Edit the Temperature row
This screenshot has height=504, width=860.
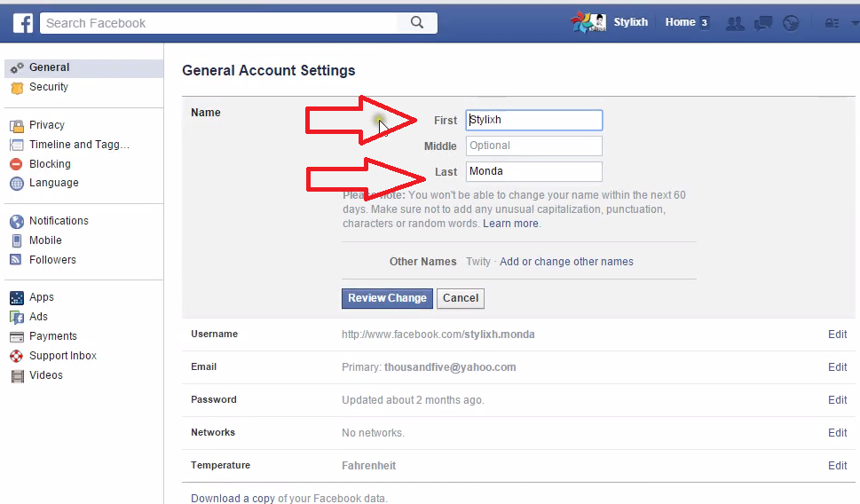pyautogui.click(x=838, y=465)
